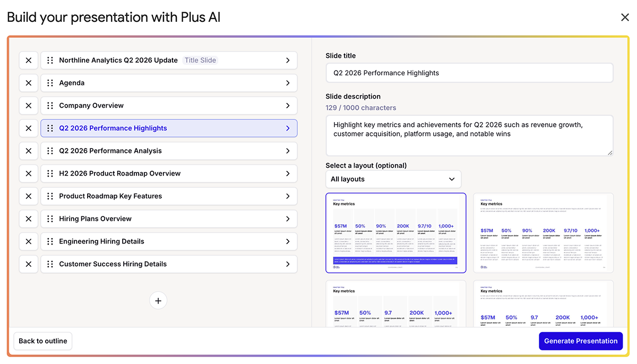Click the Agenda slide drag handle
The width and height of the screenshot is (637, 364).
(x=50, y=83)
